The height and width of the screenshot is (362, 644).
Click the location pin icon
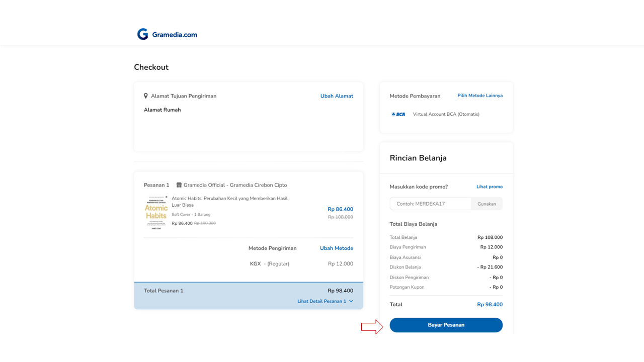(x=146, y=96)
